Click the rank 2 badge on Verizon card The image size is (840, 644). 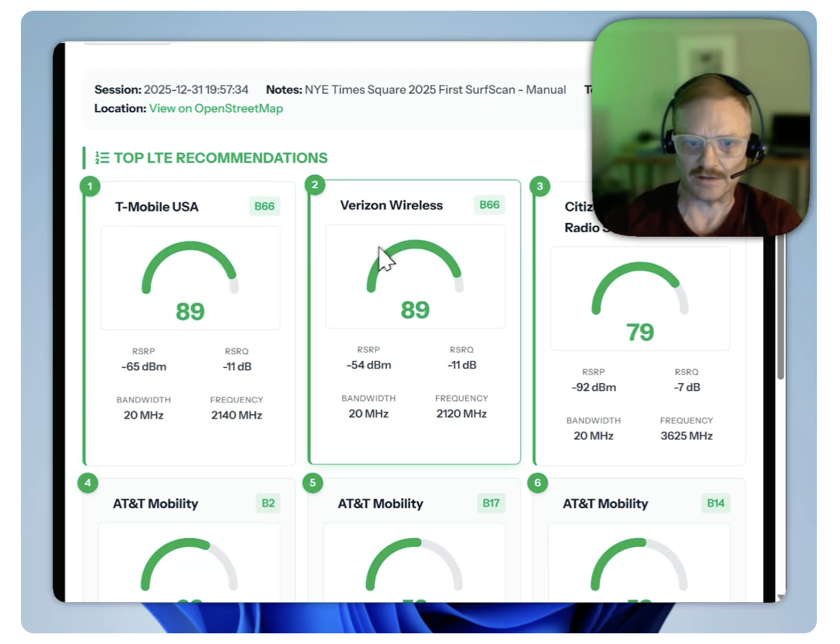[315, 185]
